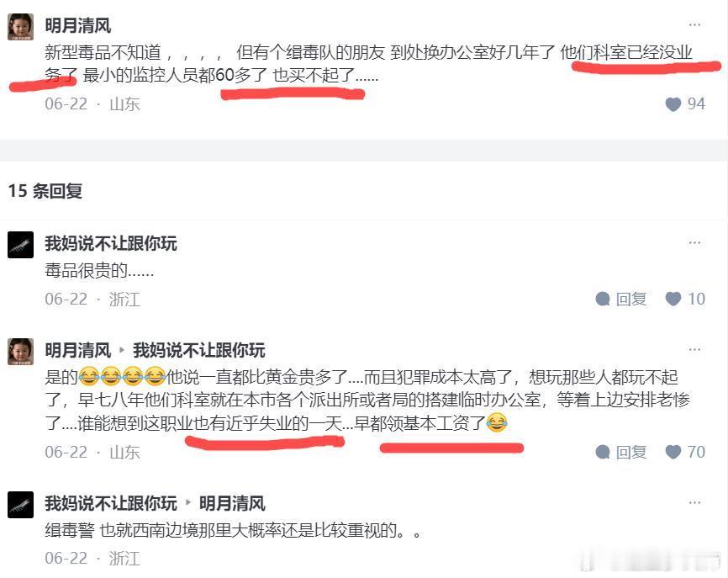Open more options for the 毒品很贵的 reply
The width and height of the screenshot is (728, 578).
pos(694,243)
